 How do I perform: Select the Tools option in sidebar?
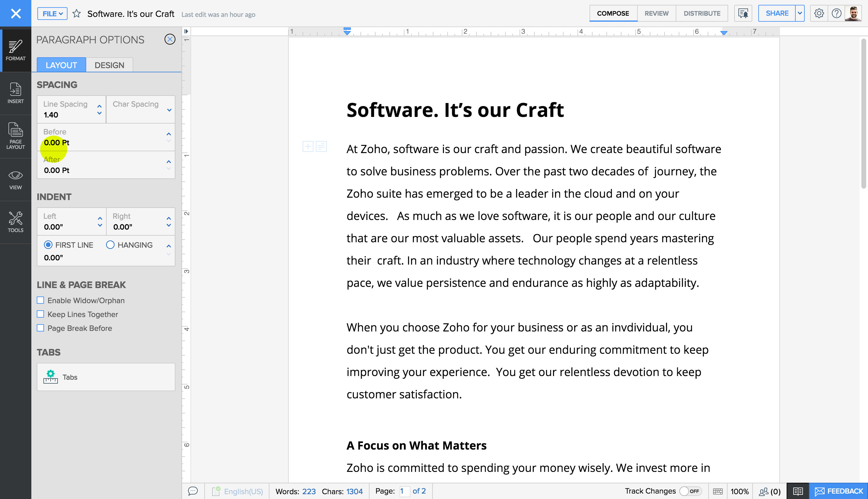[x=15, y=223]
